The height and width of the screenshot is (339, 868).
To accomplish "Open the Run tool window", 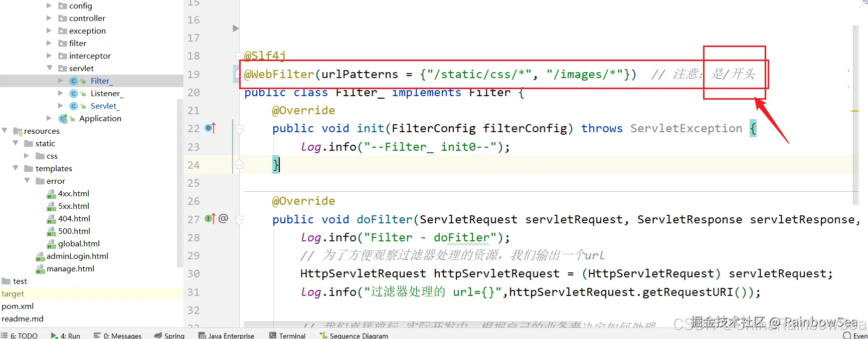I will (x=65, y=335).
